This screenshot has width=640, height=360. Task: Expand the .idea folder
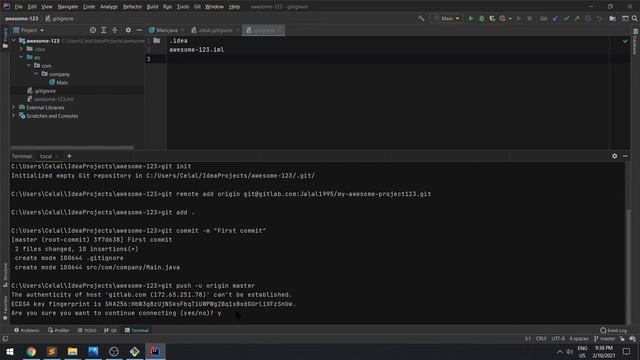coord(21,49)
